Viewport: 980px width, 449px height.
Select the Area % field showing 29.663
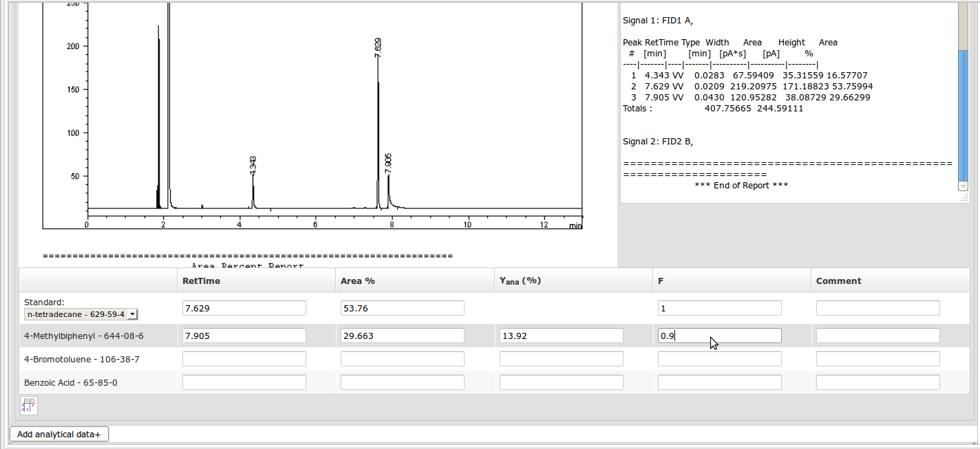[x=402, y=336]
